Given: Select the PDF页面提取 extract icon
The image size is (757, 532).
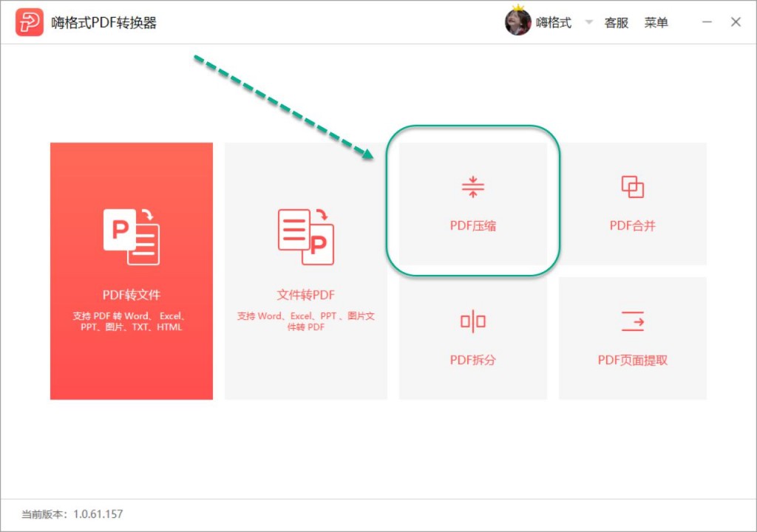Looking at the screenshot, I should point(633,321).
